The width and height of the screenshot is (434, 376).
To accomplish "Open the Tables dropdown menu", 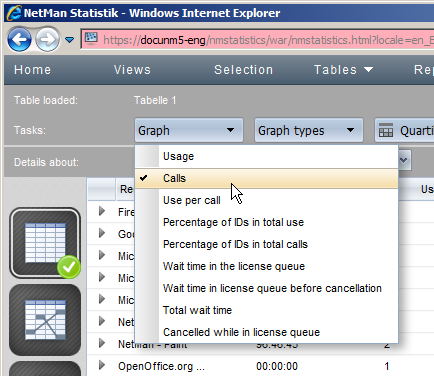I will click(343, 70).
